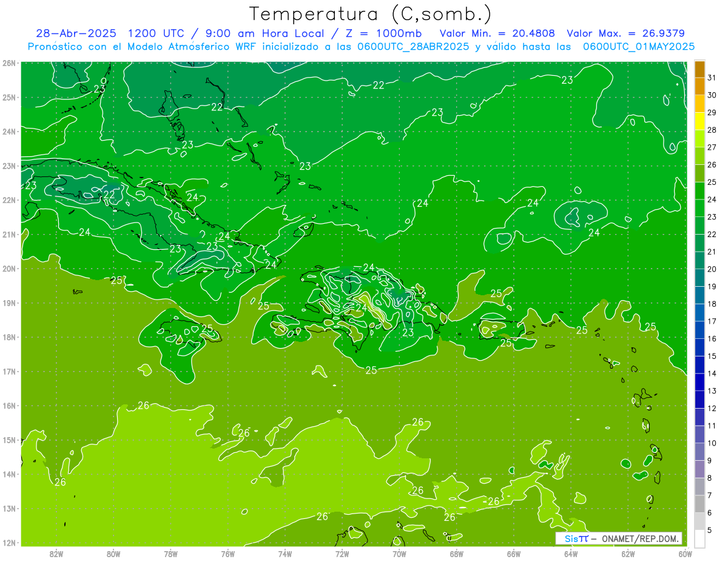This screenshot has height=562, width=728.
Task: Click the legend value label 17
Action: (712, 321)
